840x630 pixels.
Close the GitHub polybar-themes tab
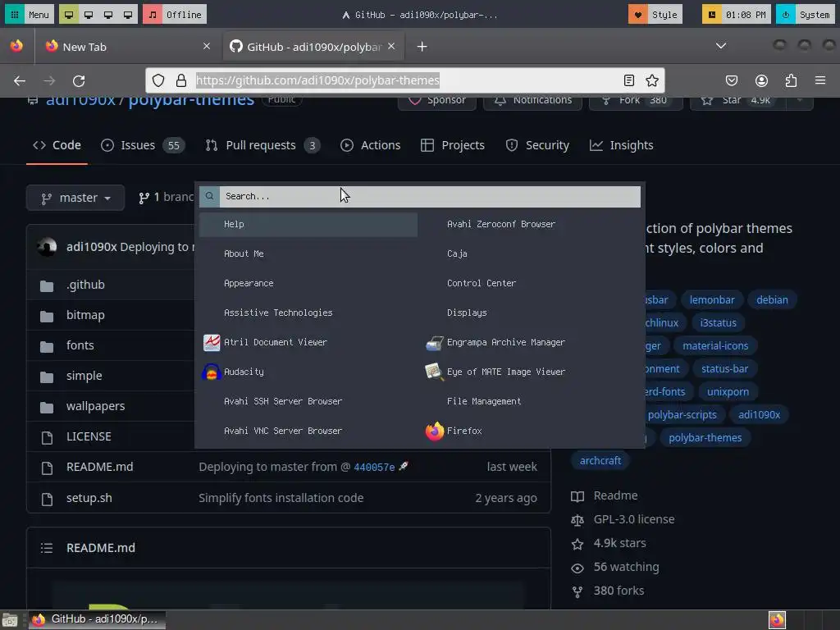(391, 46)
